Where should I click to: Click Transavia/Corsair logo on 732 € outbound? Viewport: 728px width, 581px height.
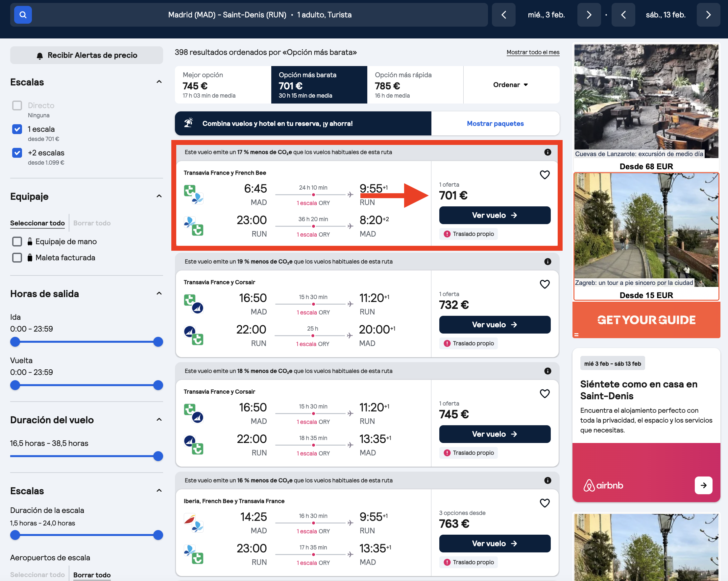[x=193, y=304]
